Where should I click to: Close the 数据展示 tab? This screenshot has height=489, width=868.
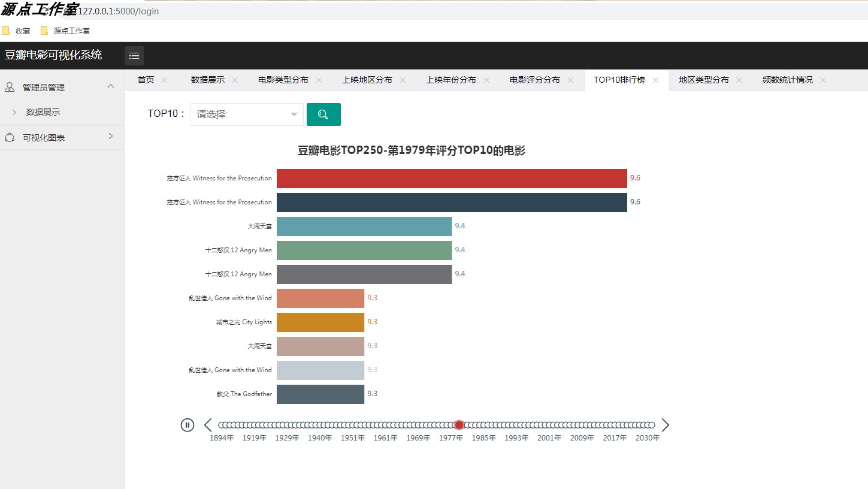[x=235, y=80]
